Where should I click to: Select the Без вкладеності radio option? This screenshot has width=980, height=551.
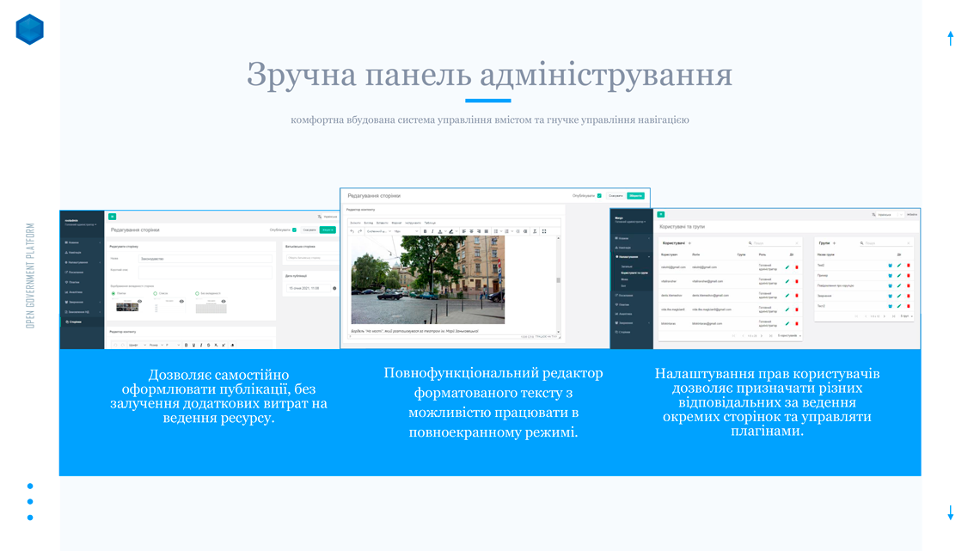click(197, 294)
